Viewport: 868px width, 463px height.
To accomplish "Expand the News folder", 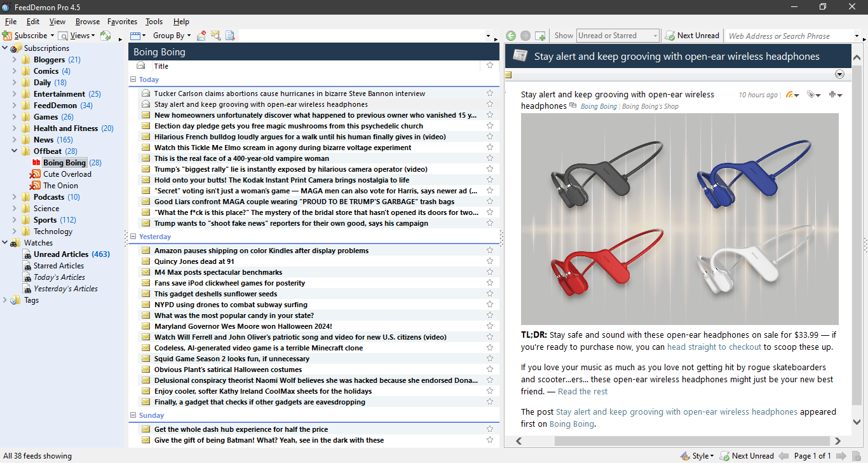I will (15, 140).
